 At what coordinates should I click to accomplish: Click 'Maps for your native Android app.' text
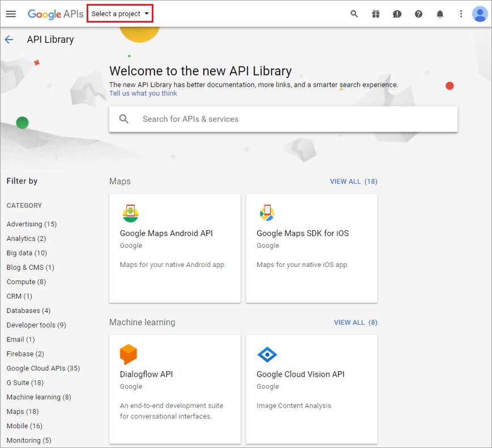[x=173, y=265]
